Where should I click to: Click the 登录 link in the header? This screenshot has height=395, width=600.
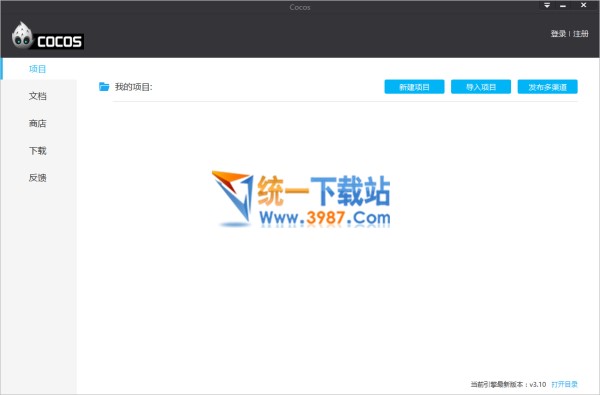coord(558,34)
